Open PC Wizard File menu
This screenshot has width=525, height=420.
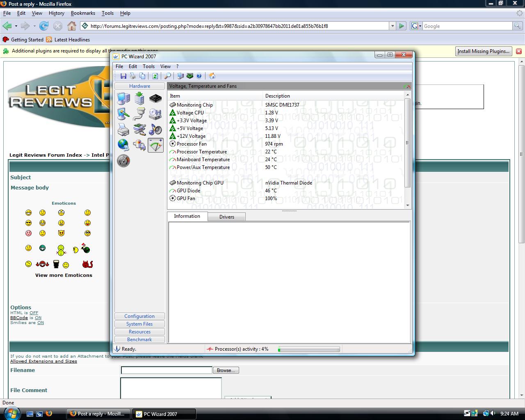[x=119, y=66]
